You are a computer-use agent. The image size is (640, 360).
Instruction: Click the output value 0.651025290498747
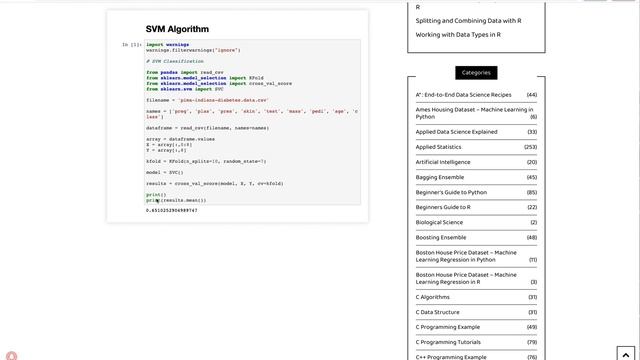pos(171,211)
